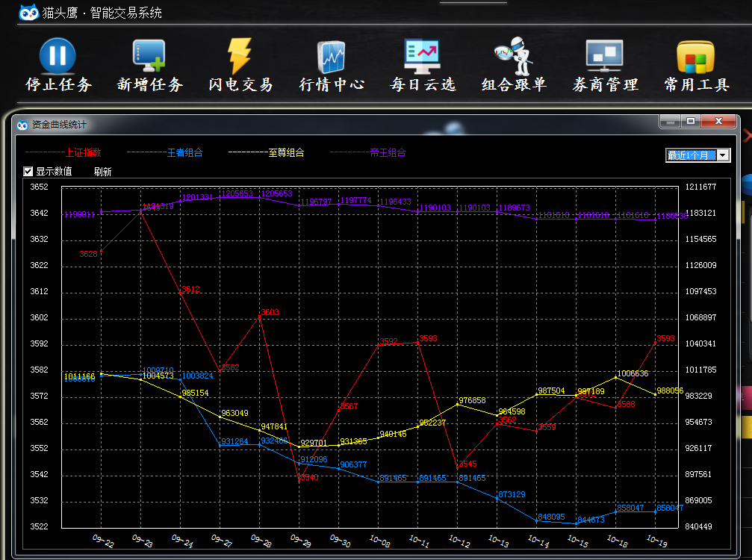Open the 行情中心 market center

332,56
